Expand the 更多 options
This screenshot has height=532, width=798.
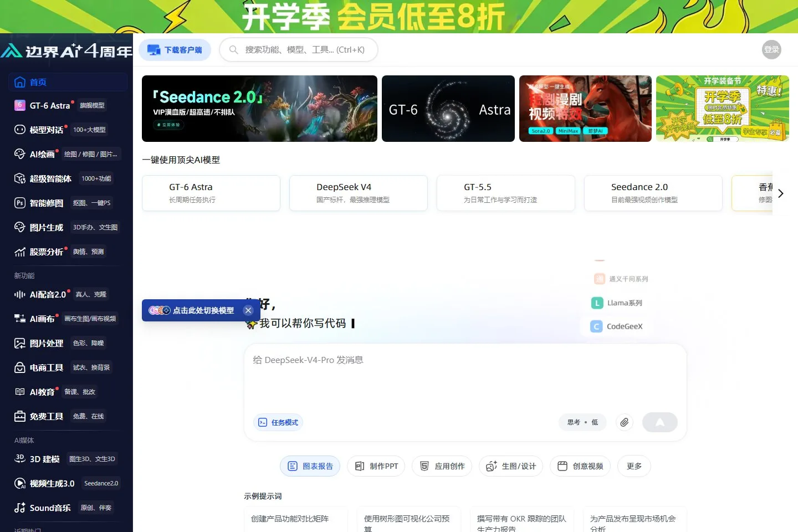[x=634, y=466]
